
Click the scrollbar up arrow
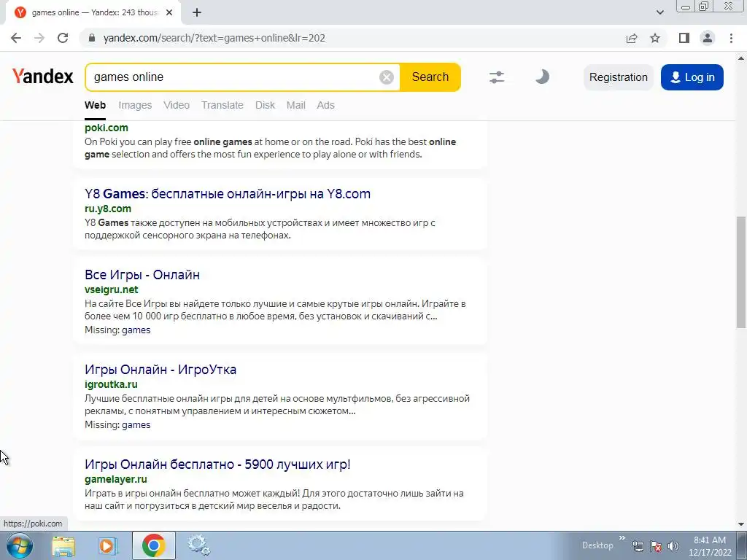(x=741, y=58)
